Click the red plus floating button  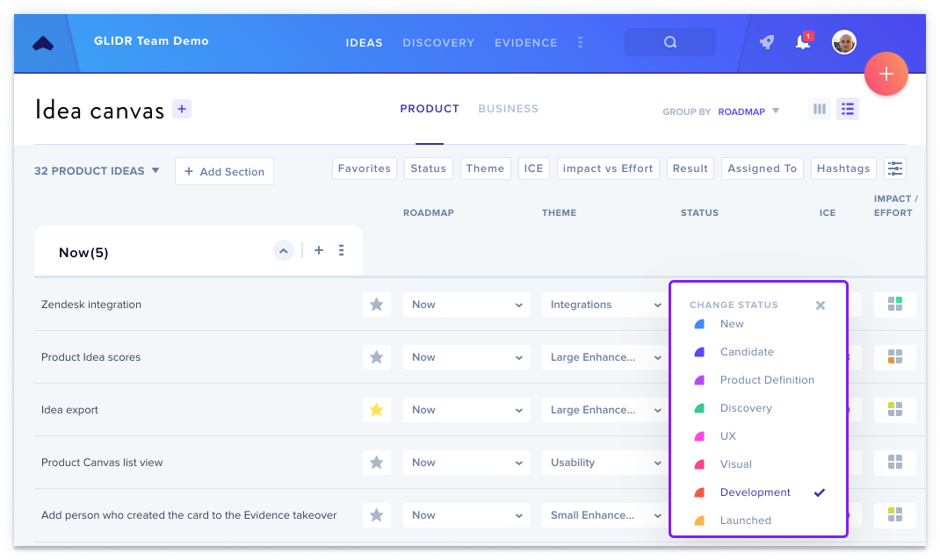pos(886,74)
